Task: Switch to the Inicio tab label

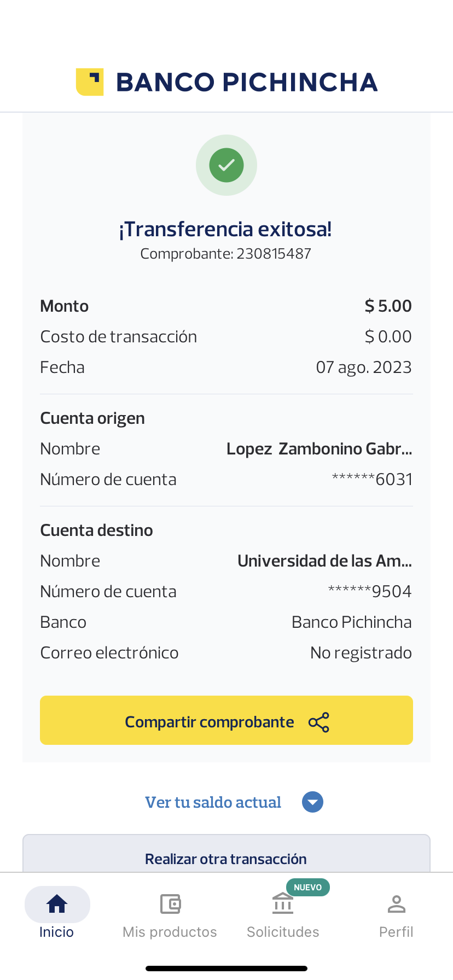Action: coord(56,932)
